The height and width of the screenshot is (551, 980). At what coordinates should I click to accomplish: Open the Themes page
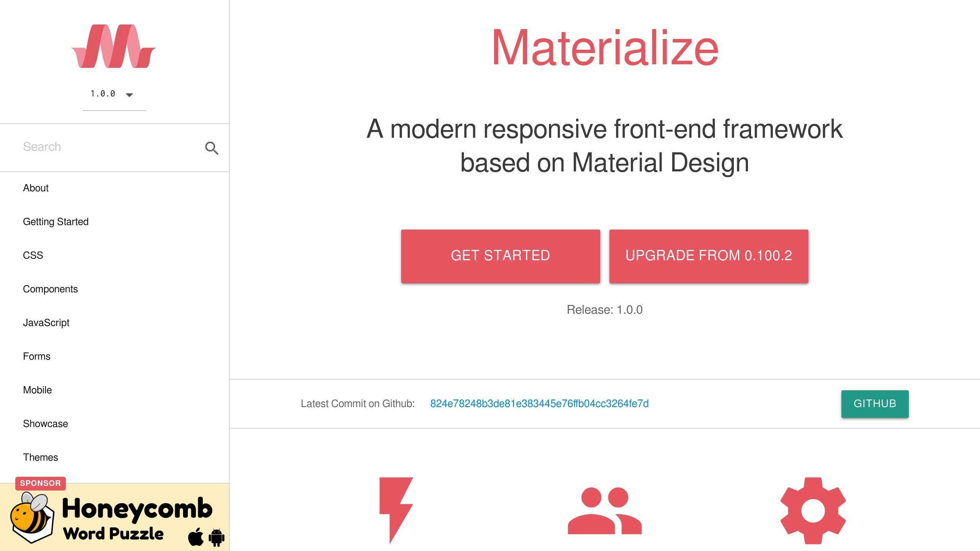41,457
